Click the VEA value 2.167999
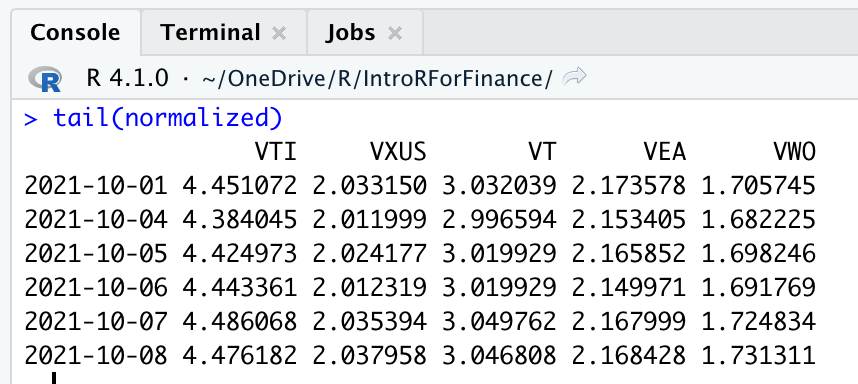858x384 pixels. 629,322
